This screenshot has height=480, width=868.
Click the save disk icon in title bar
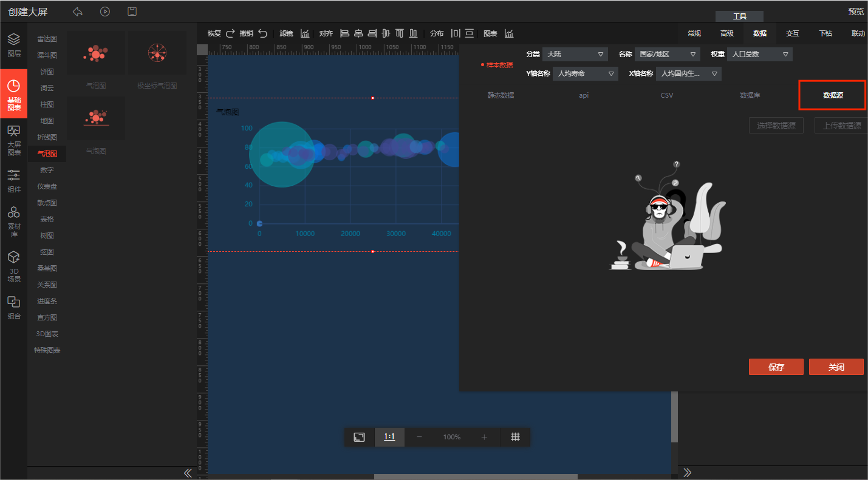(x=132, y=12)
